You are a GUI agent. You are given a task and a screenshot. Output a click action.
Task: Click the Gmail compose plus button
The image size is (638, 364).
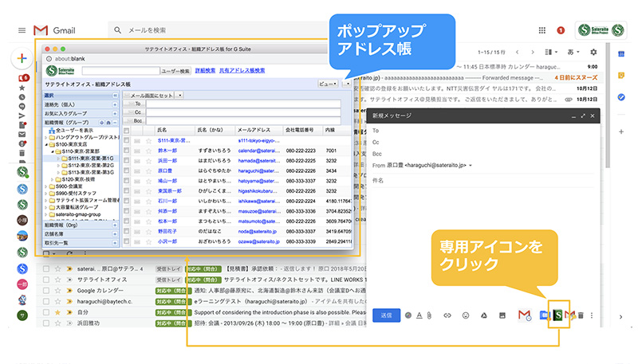coord(22,58)
